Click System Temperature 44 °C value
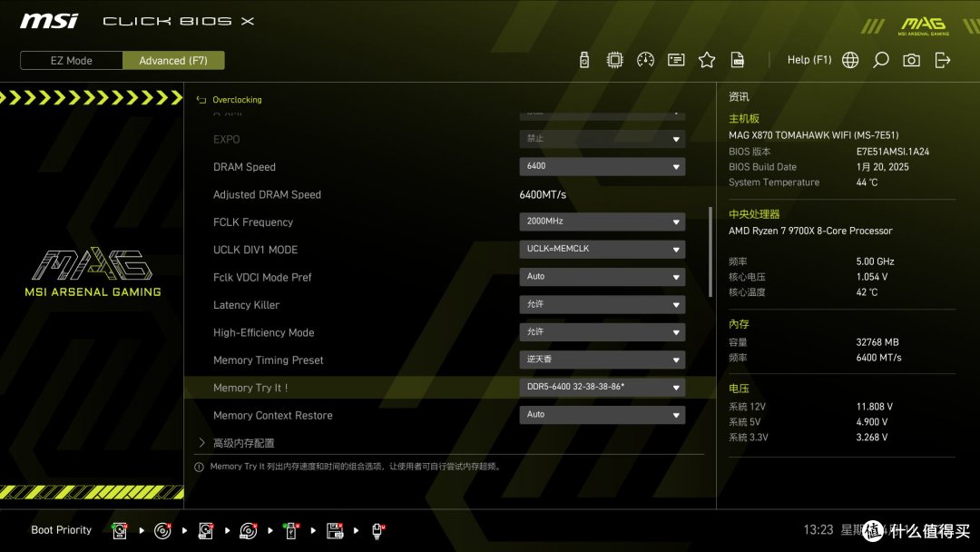Image resolution: width=980 pixels, height=552 pixels. point(867,182)
